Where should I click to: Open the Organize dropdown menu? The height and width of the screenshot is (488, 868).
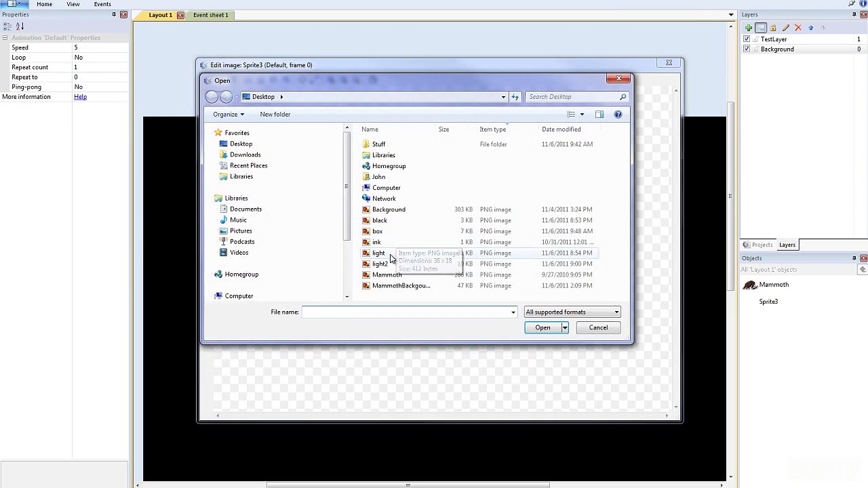(229, 115)
